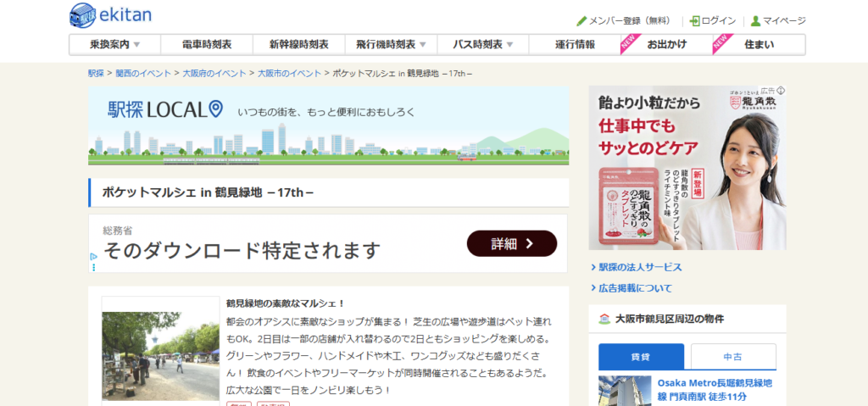868x406 pixels.
Task: Switch to the 賃貸 tab
Action: pos(640,357)
